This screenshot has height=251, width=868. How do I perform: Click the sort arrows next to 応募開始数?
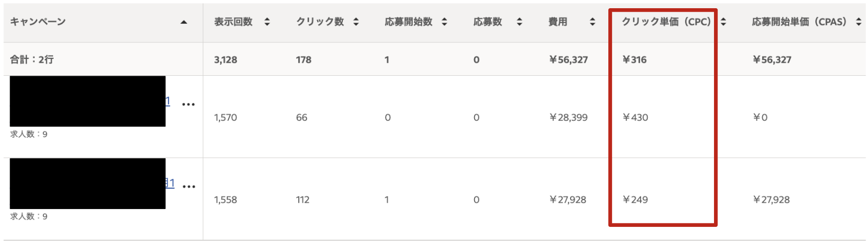click(444, 22)
